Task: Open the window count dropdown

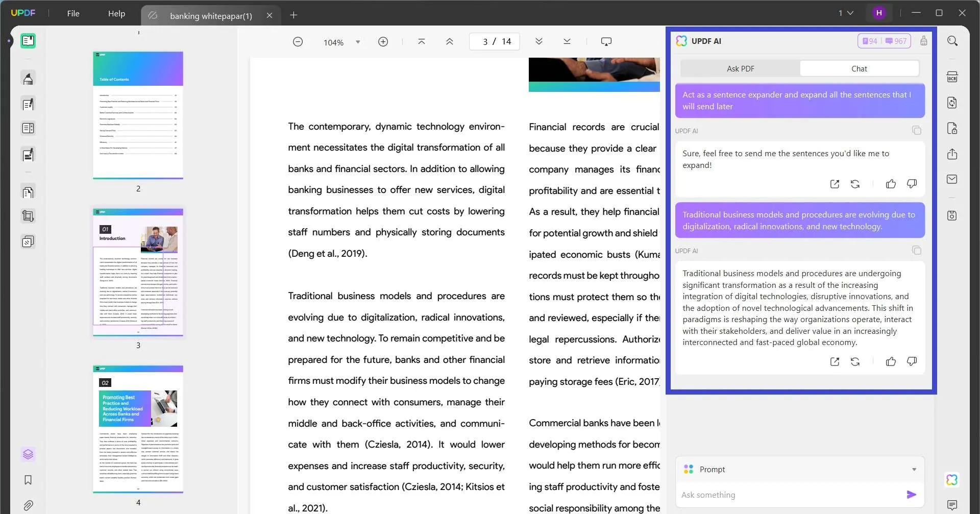Action: click(846, 13)
